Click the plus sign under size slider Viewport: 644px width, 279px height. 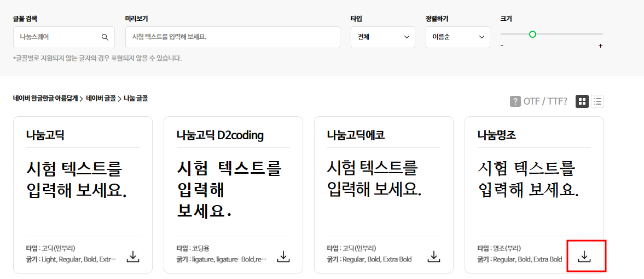click(600, 45)
